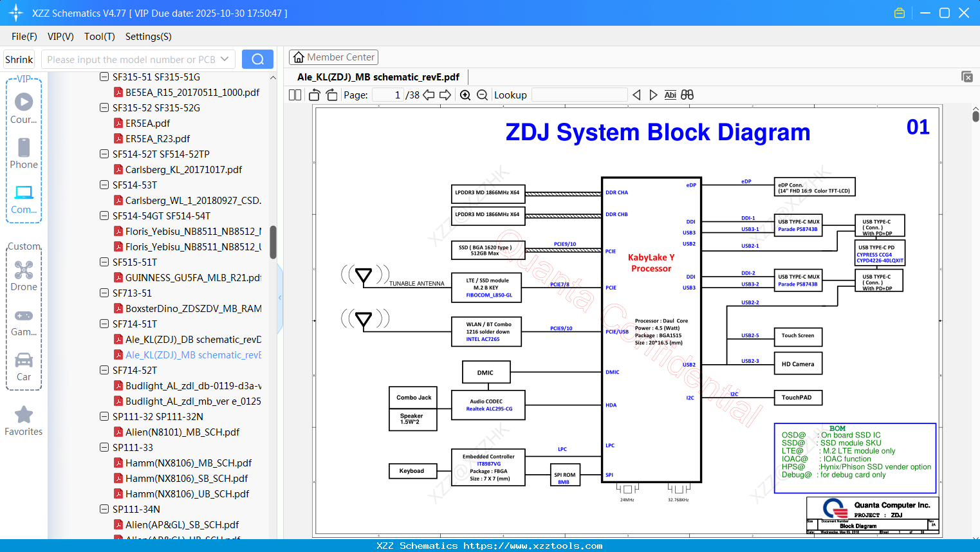Click the Lookup search input field
This screenshot has height=552, width=980.
pos(580,95)
